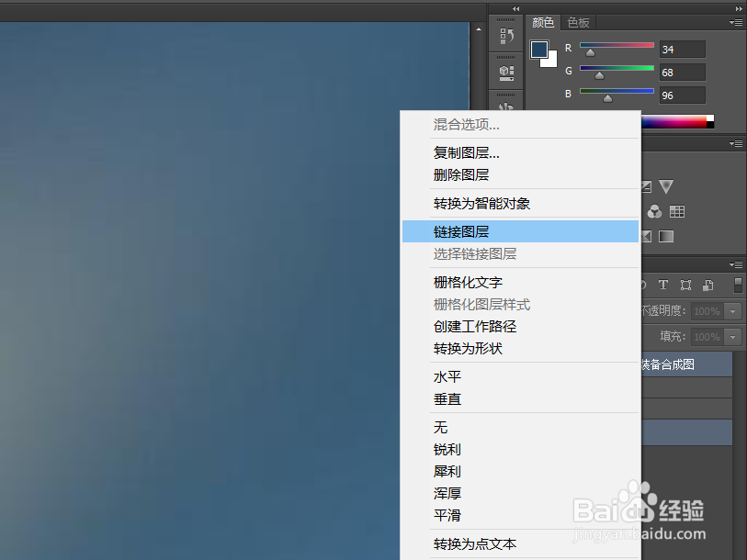Add a Vibrance adjustment (triangle icon)
This screenshot has width=747, height=560.
(666, 186)
